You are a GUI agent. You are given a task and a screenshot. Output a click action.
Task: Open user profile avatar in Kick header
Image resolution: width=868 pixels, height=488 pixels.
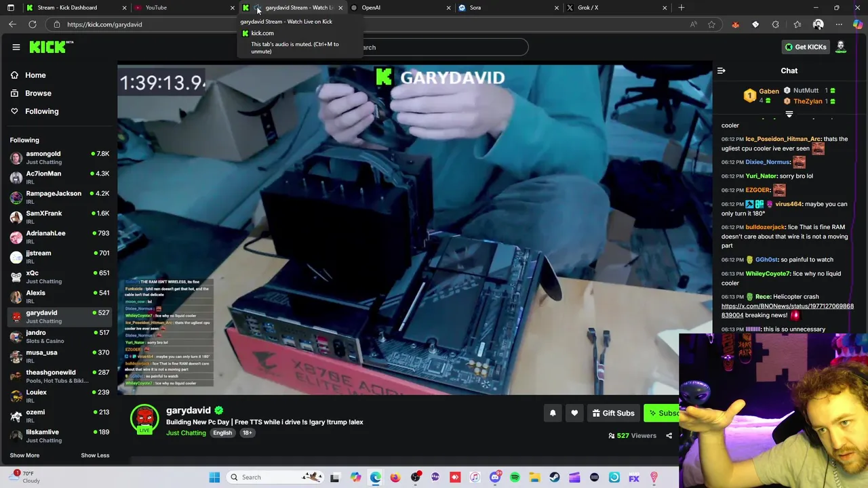tap(841, 47)
